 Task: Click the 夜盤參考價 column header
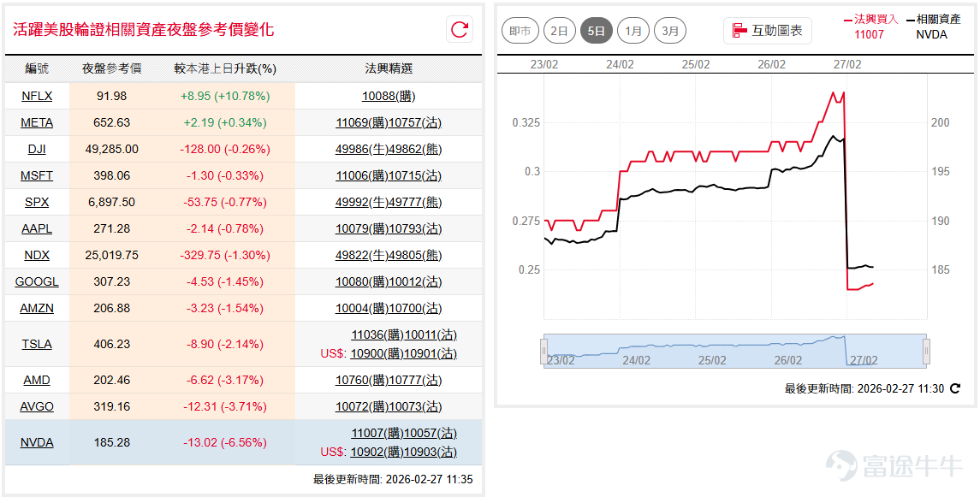(112, 68)
